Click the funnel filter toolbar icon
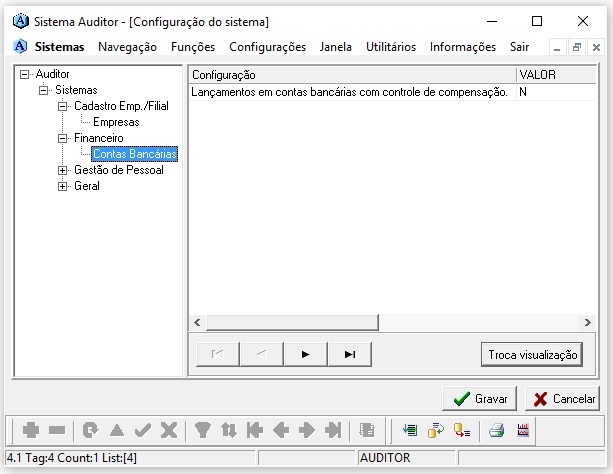This screenshot has width=613, height=474. (203, 430)
